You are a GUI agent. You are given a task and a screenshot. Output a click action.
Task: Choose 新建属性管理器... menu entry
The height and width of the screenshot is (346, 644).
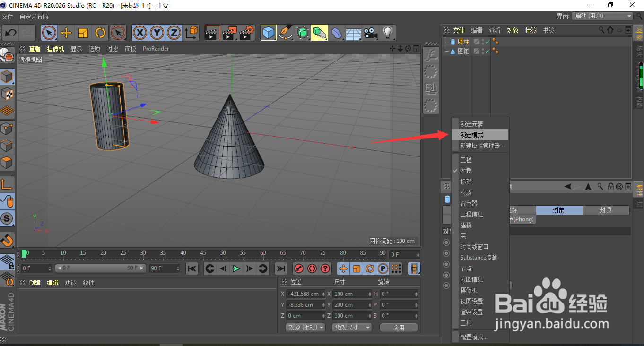click(480, 146)
